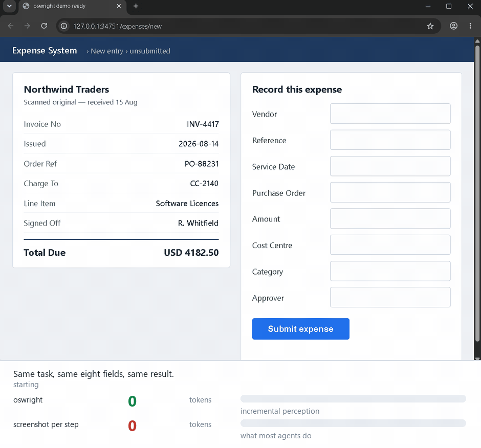Click the scrollbar down arrow
The image size is (481, 448).
[x=477, y=358]
